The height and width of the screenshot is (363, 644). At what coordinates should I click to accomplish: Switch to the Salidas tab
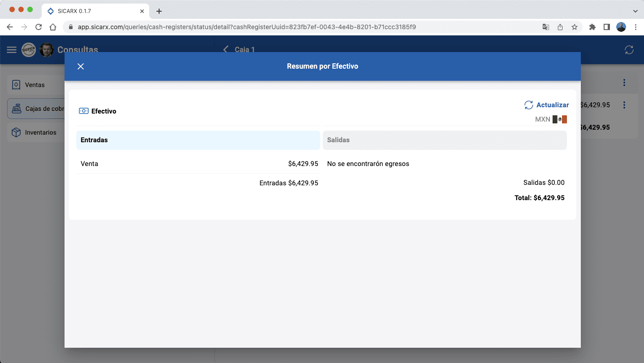point(444,140)
